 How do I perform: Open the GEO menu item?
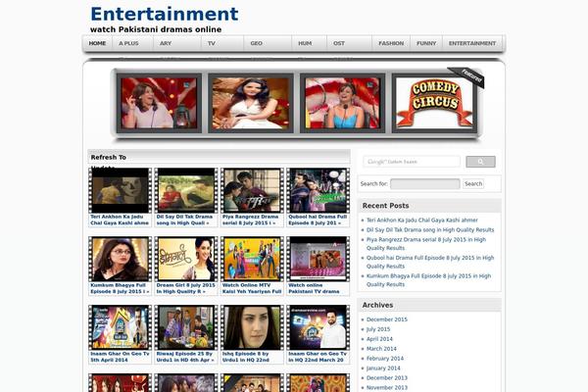(256, 43)
